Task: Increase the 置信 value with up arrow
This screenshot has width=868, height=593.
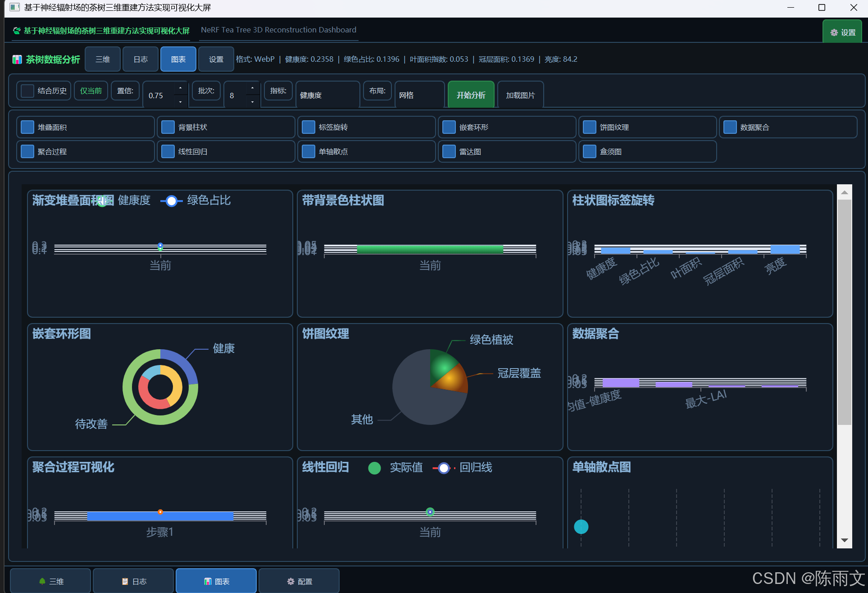Action: [x=181, y=88]
